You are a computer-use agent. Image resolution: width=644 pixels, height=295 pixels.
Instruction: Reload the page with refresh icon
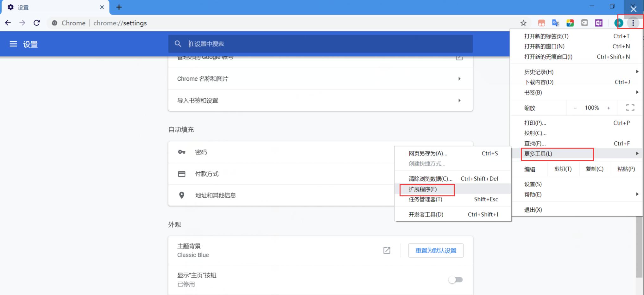click(36, 23)
